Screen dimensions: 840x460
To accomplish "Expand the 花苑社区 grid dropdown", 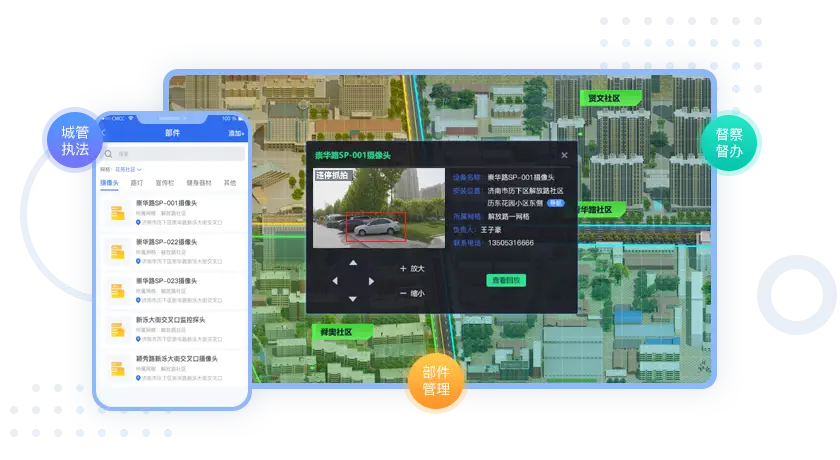I will 128,170.
